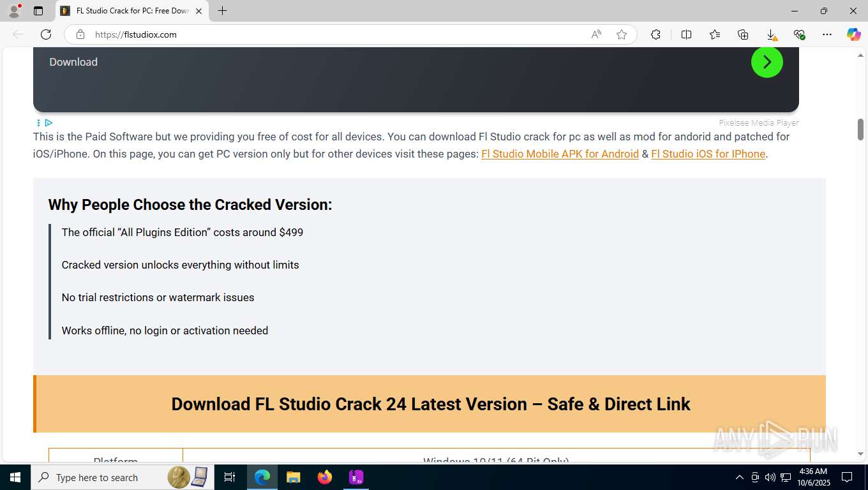The width and height of the screenshot is (868, 490).
Task: Click 'No trial restrictions or watermark issues' line
Action: [x=158, y=297]
